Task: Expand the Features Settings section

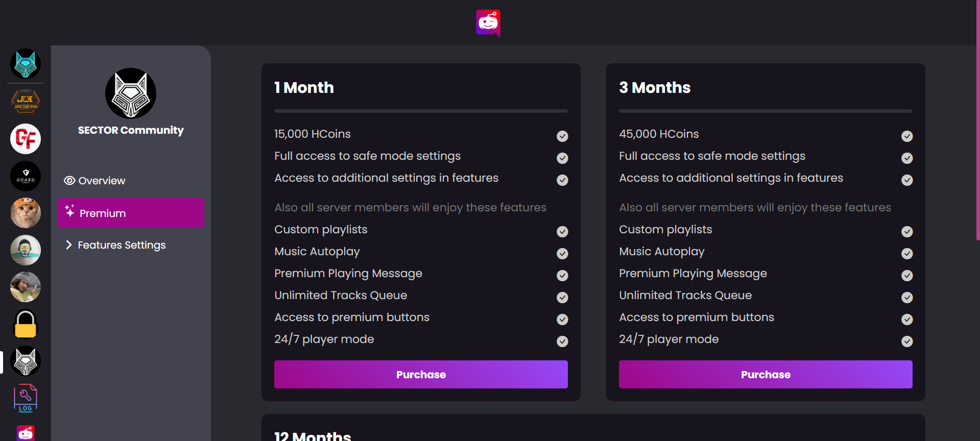Action: [x=121, y=245]
